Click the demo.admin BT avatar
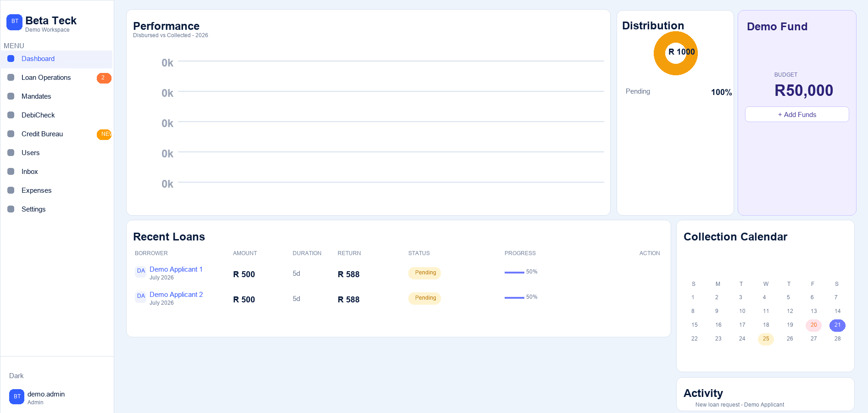The image size is (868, 413). (17, 396)
